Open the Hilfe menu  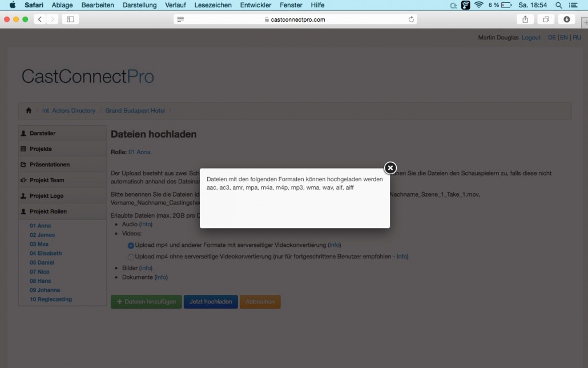click(317, 5)
